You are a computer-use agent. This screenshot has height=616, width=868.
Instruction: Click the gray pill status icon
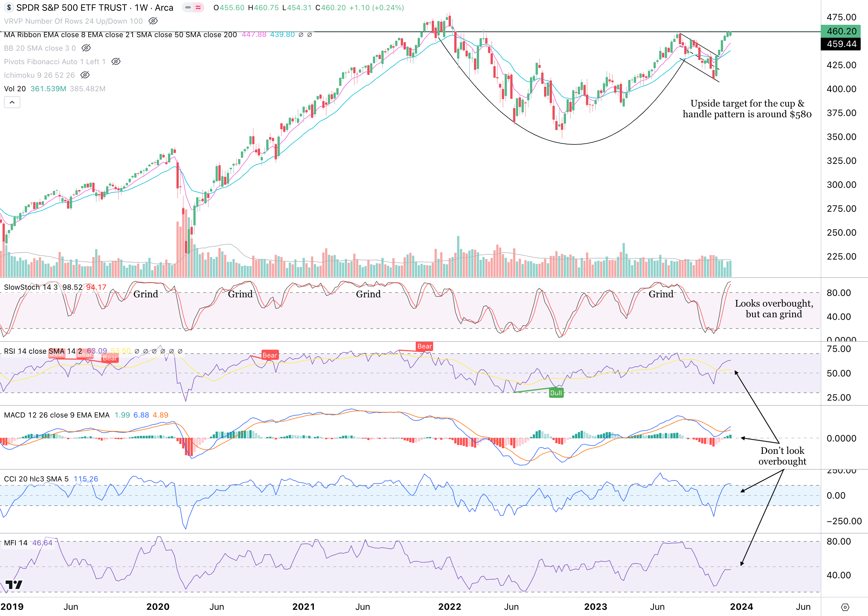point(188,8)
